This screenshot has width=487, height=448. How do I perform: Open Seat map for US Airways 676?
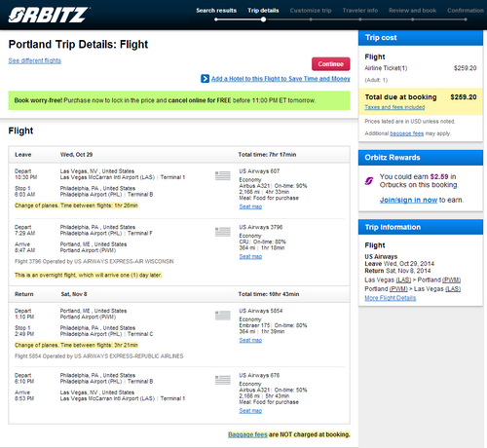[x=250, y=411]
